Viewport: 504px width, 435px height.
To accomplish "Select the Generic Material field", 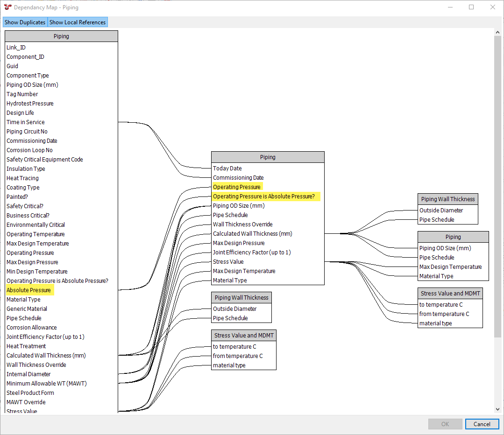I will tap(27, 309).
